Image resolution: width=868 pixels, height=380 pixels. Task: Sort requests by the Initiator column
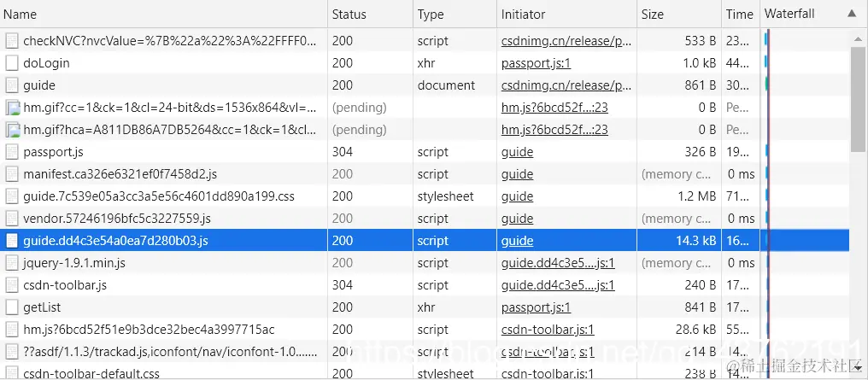click(567, 15)
